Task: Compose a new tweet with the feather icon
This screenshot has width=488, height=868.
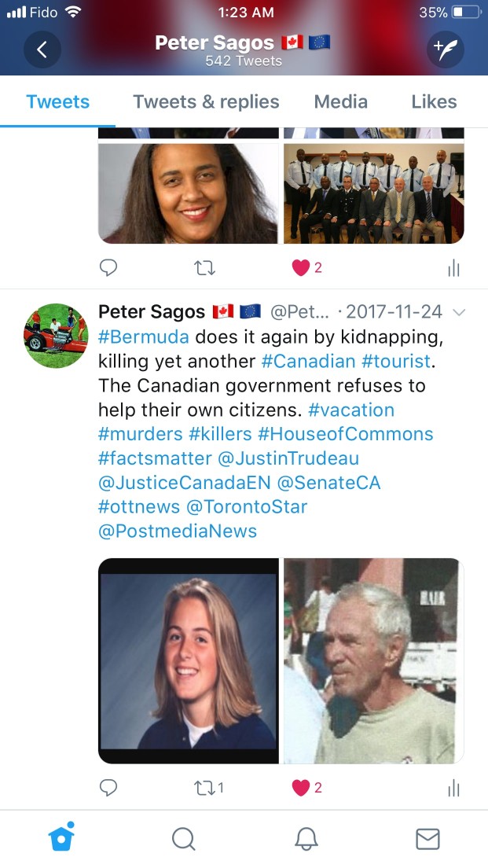Action: tap(446, 50)
